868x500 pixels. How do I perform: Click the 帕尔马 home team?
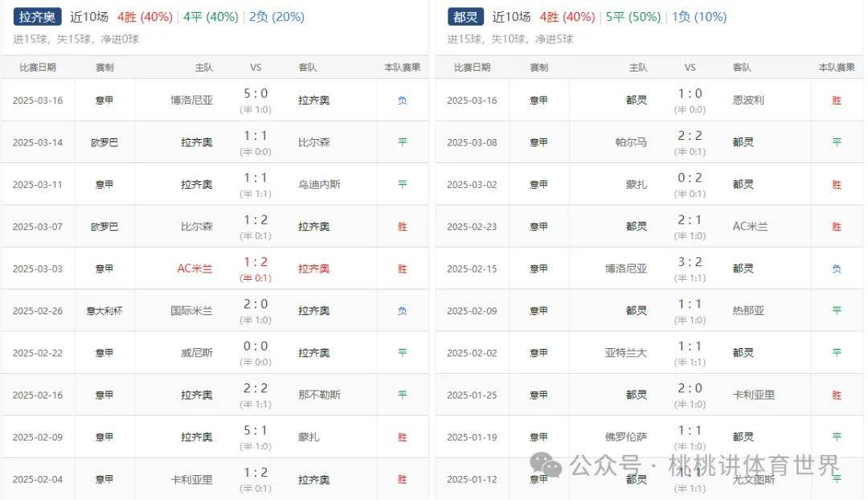(631, 142)
